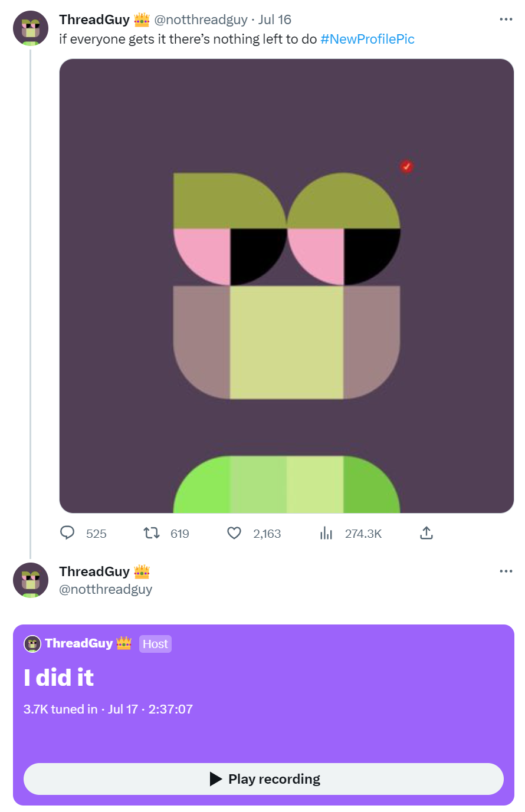Open the #NewProfilePic hashtag link
Image resolution: width=525 pixels, height=812 pixels.
(x=367, y=39)
